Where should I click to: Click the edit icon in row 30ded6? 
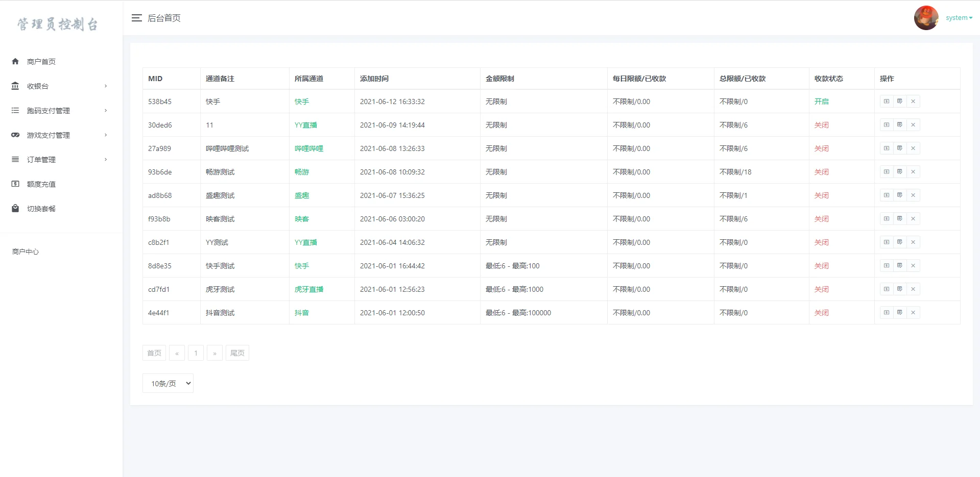coord(900,125)
